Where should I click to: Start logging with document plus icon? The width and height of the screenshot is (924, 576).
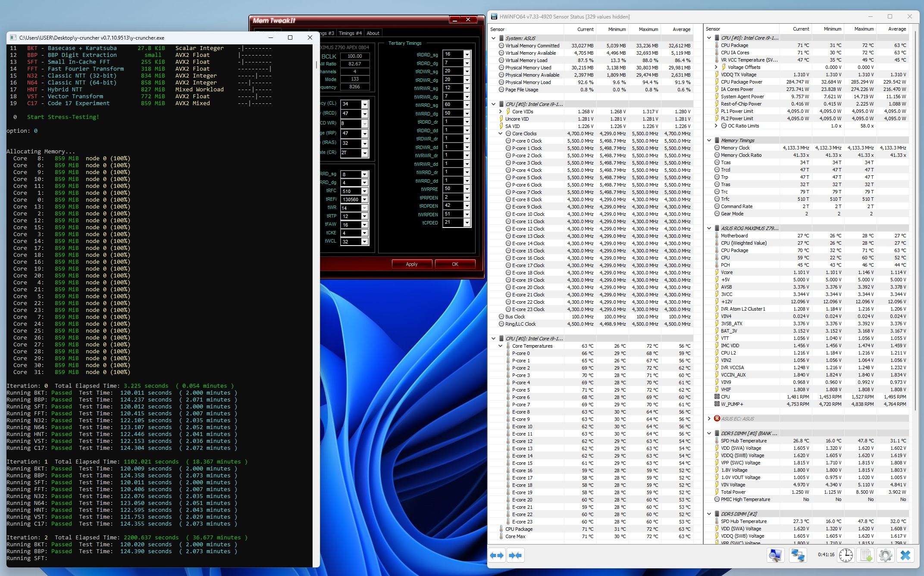866,555
